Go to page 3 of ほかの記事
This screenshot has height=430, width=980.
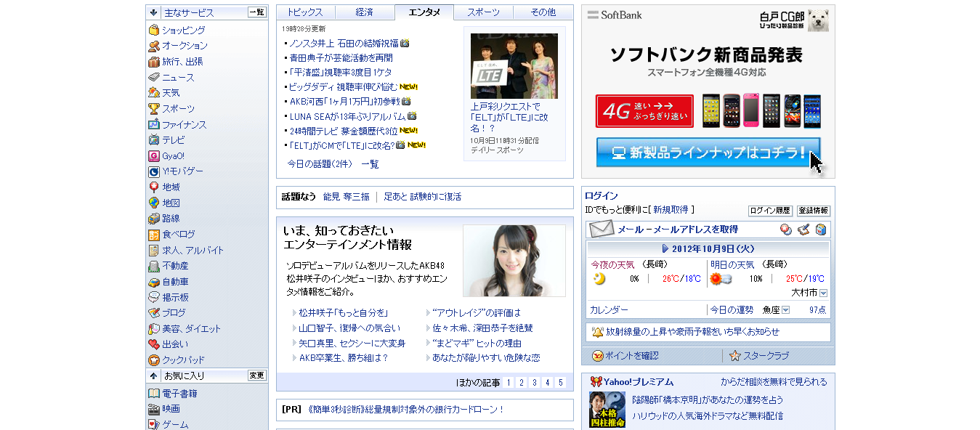pos(534,383)
